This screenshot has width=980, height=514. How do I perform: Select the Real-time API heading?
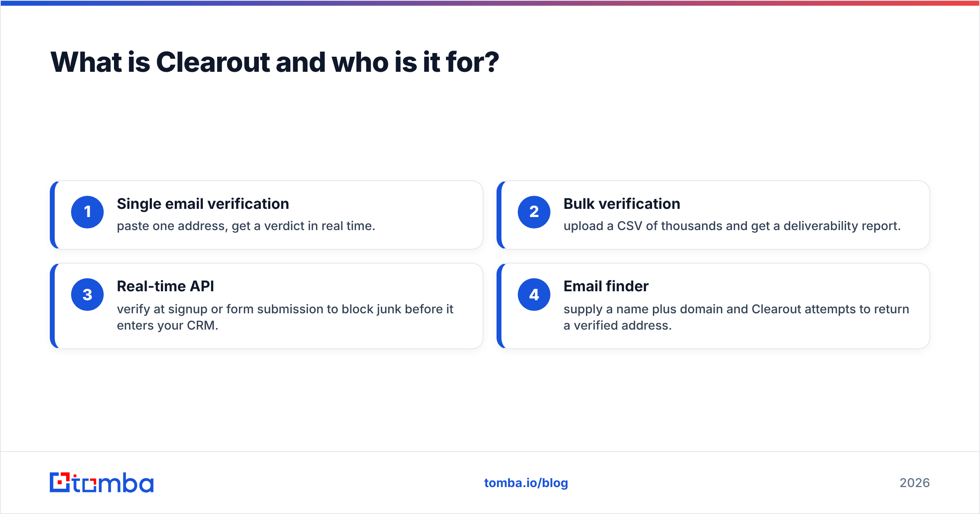(165, 286)
